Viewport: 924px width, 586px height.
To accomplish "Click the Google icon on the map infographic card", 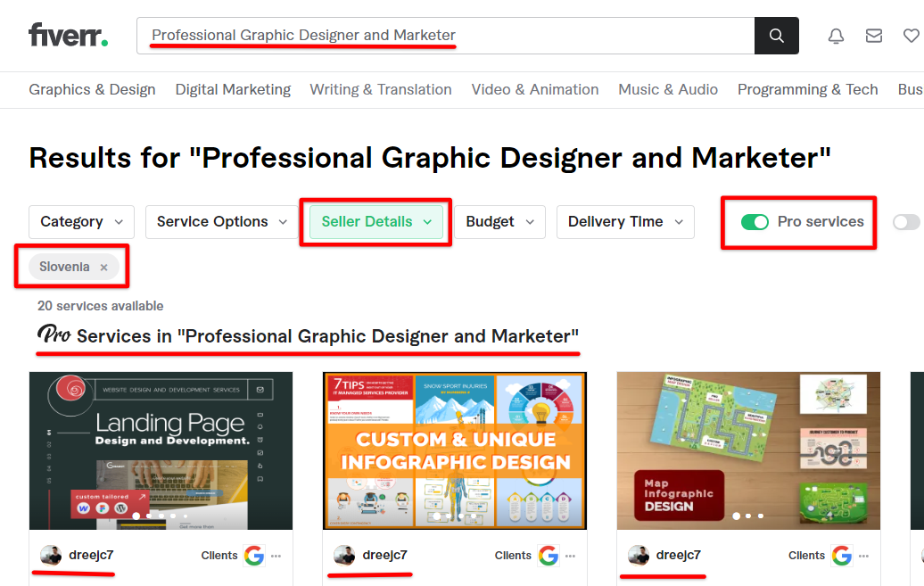I will 842,555.
